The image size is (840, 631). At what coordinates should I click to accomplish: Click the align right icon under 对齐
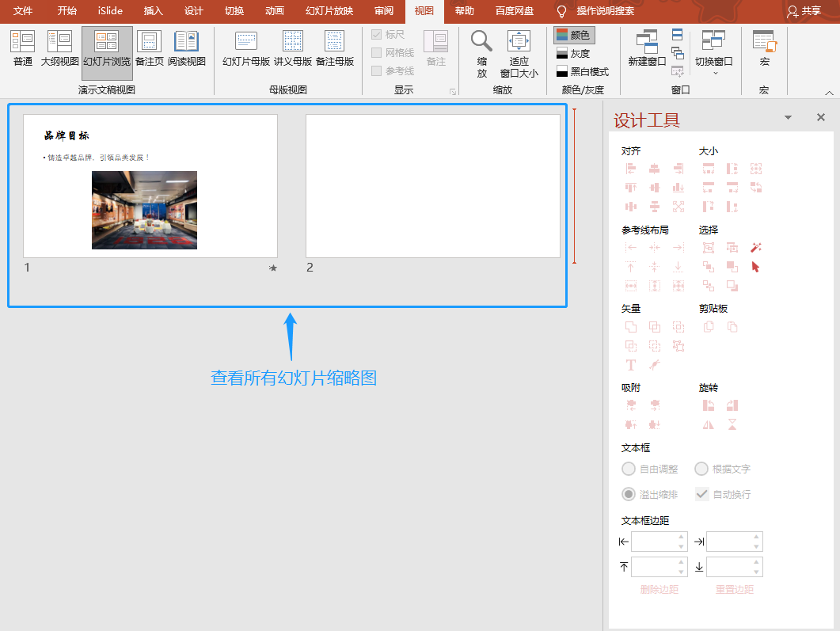coord(678,169)
